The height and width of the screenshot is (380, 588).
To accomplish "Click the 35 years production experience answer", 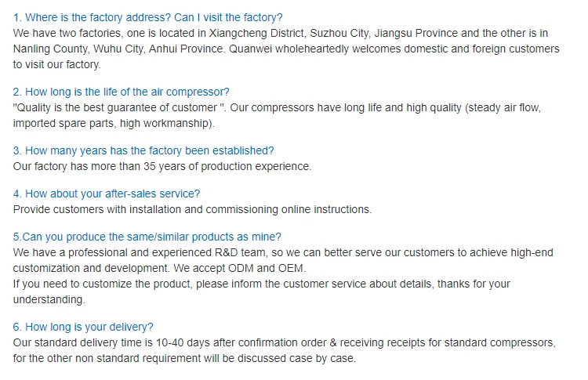I will 162,166.
